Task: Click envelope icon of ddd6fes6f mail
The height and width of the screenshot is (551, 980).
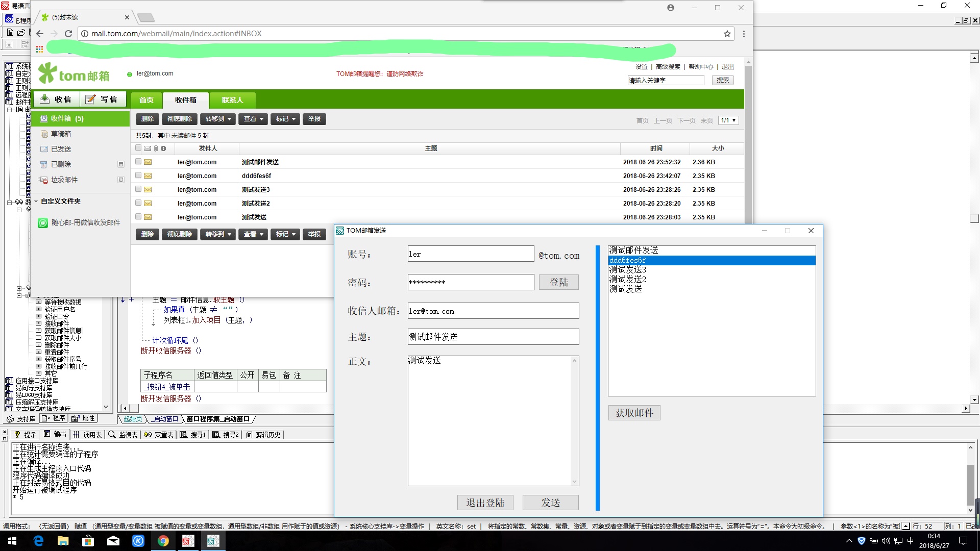Action: [148, 176]
